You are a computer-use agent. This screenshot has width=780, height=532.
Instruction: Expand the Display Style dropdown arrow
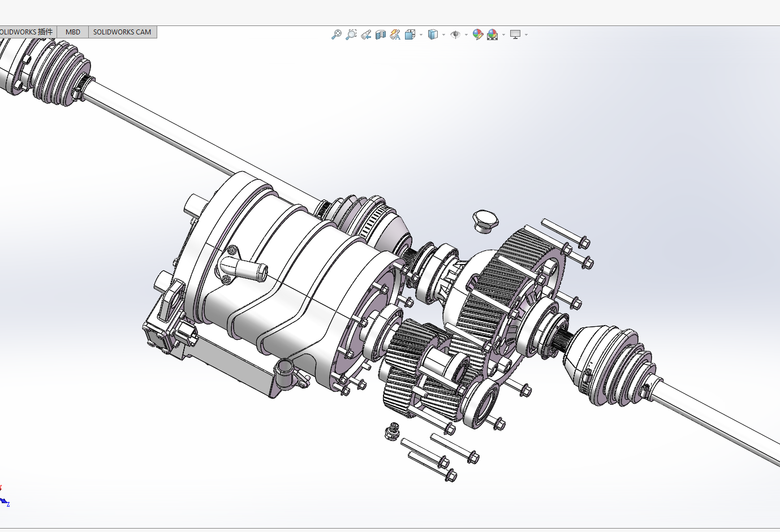tap(444, 34)
